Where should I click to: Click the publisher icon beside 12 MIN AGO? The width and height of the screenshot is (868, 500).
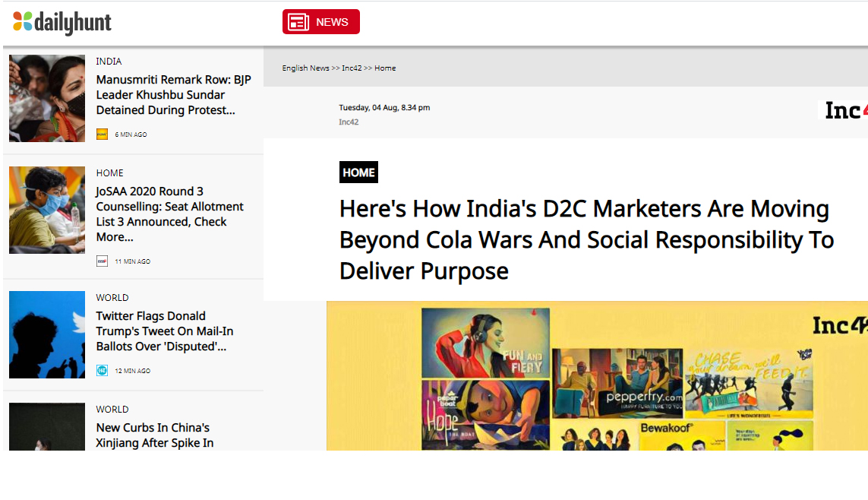point(102,371)
